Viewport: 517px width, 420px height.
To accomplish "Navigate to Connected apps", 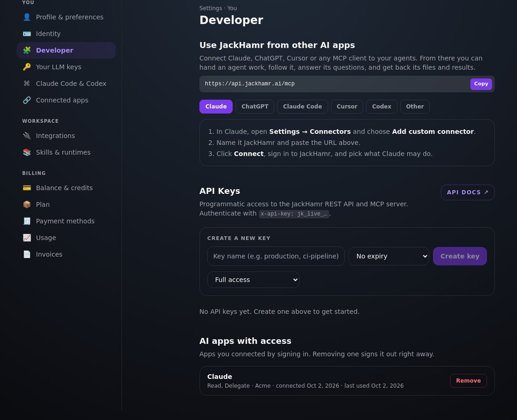I will point(66,100).
